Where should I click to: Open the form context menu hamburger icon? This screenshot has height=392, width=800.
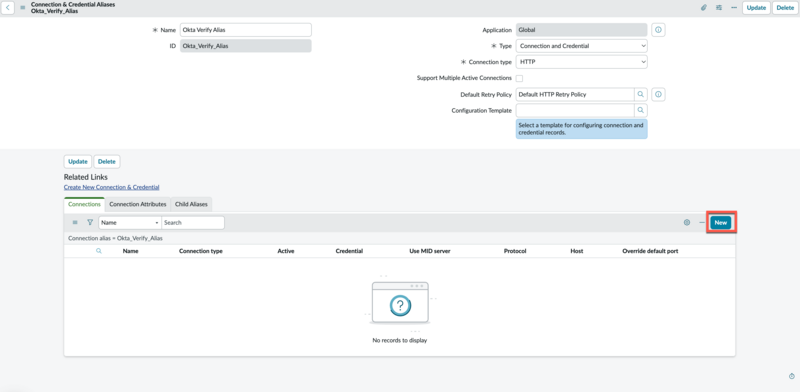pos(22,8)
